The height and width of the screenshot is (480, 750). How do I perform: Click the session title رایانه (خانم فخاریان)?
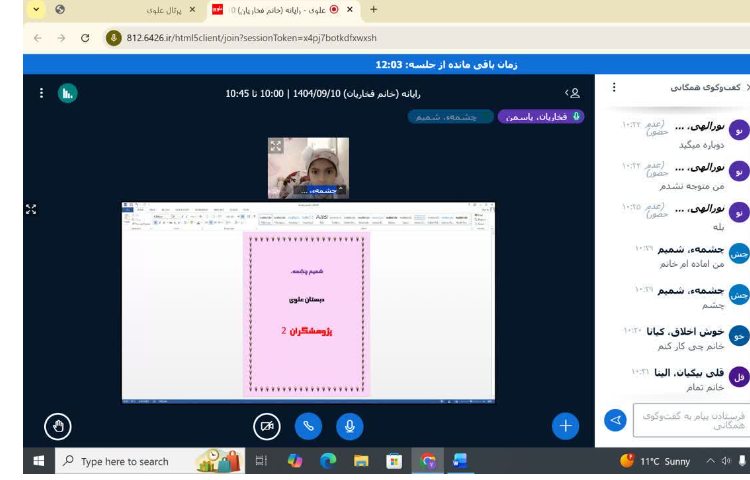coord(382,93)
